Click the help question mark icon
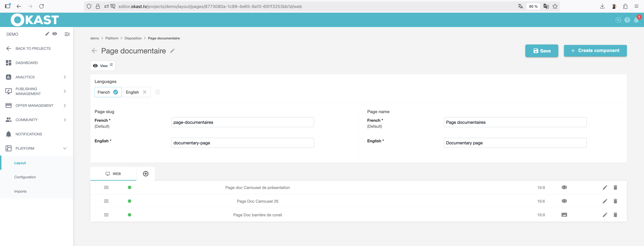 627,20
